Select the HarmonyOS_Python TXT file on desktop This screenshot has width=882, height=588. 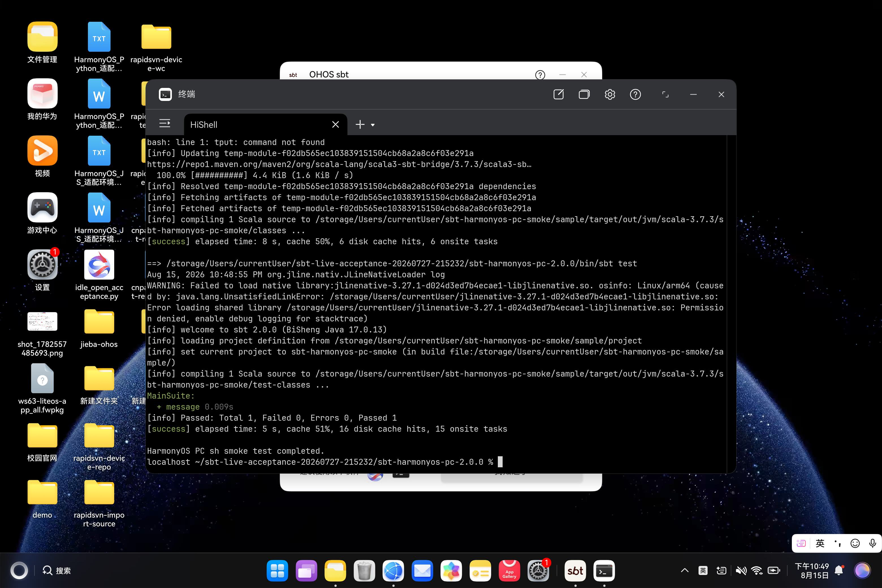point(99,47)
